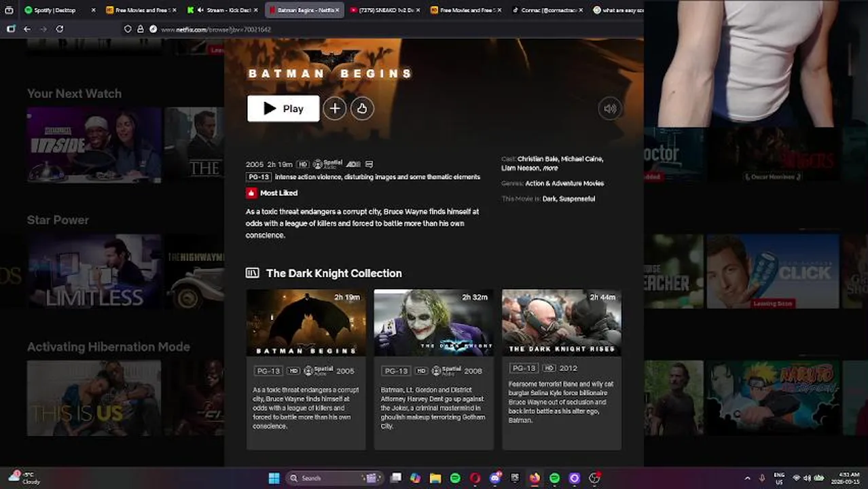Open the volume tray icon
The width and height of the screenshot is (868, 489).
click(x=808, y=478)
